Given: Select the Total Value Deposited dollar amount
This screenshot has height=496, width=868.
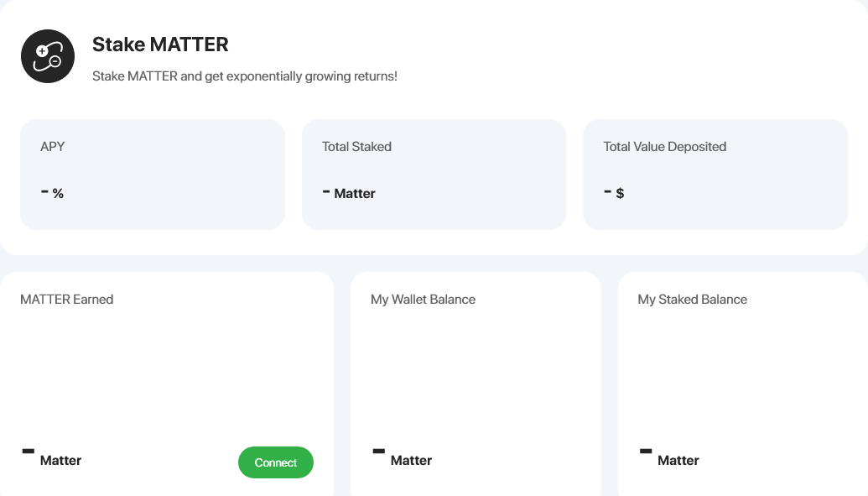Looking at the screenshot, I should point(614,193).
